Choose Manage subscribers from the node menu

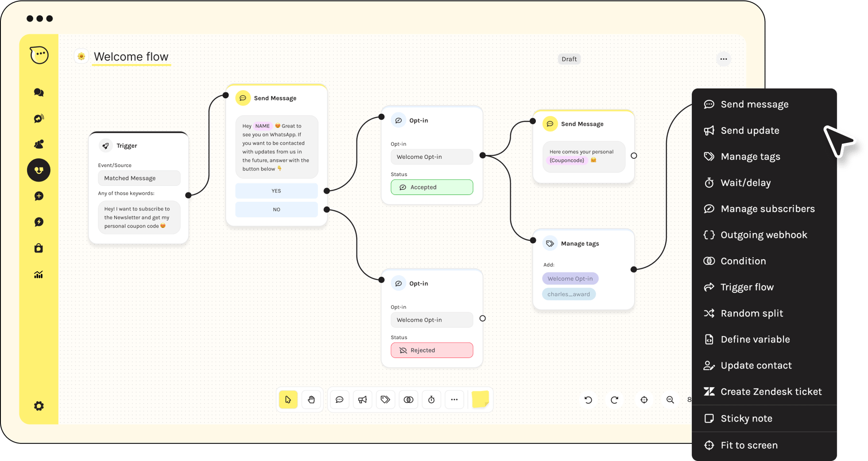764,209
